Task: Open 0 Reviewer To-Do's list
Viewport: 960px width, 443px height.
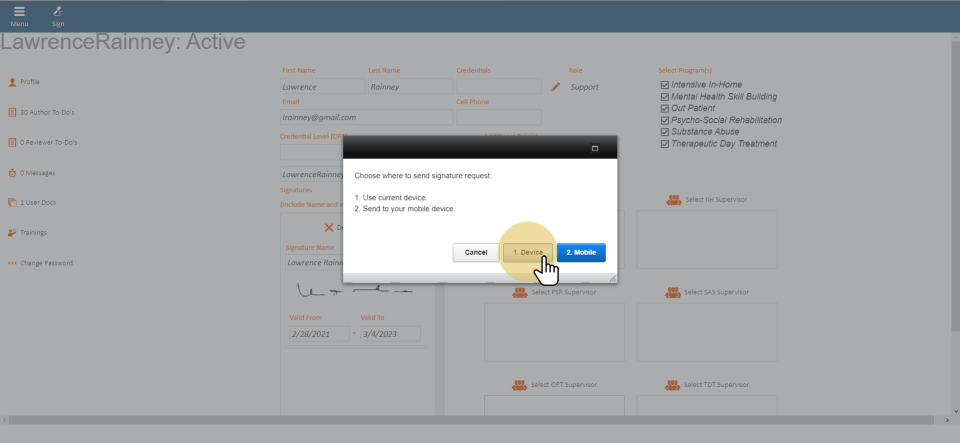Action: pos(48,142)
